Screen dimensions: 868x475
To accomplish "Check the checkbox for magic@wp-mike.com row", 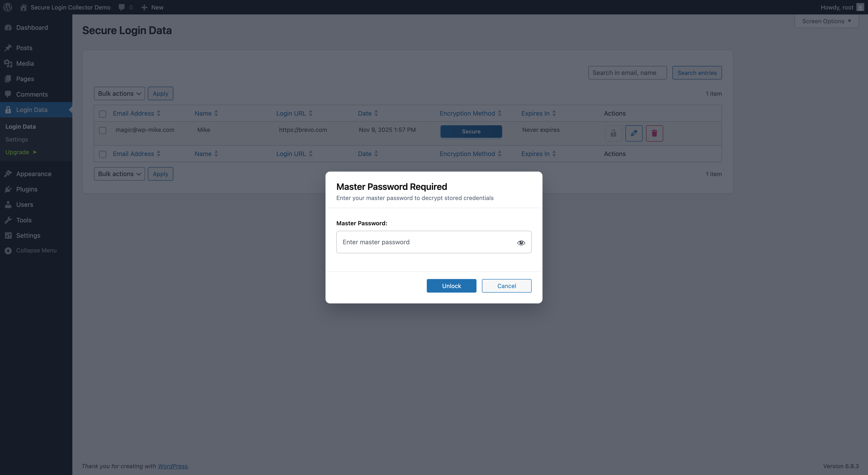I will tap(102, 131).
